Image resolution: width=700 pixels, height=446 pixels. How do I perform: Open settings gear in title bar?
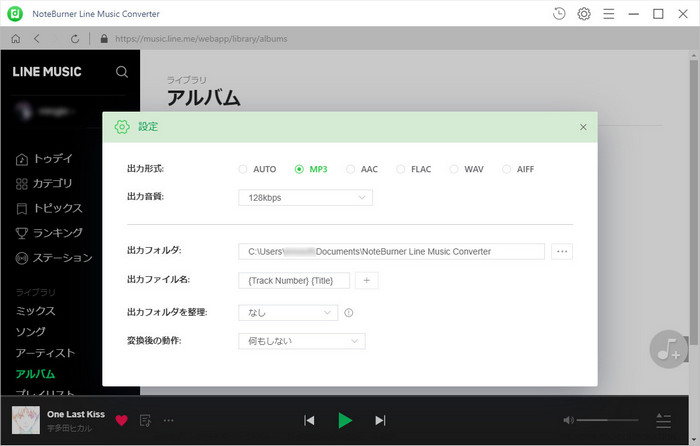pyautogui.click(x=584, y=14)
